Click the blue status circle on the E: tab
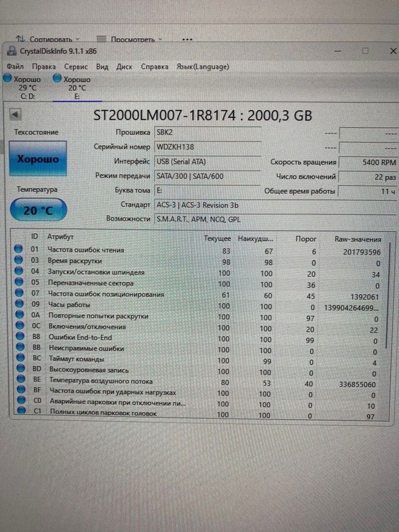Image resolution: width=399 pixels, height=532 pixels. [x=57, y=78]
